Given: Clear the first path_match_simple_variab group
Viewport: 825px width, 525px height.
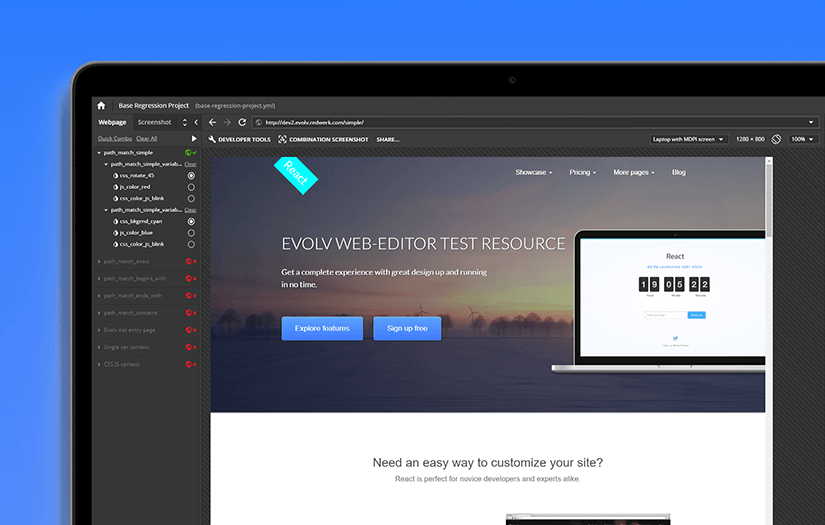Looking at the screenshot, I should pyautogui.click(x=190, y=164).
